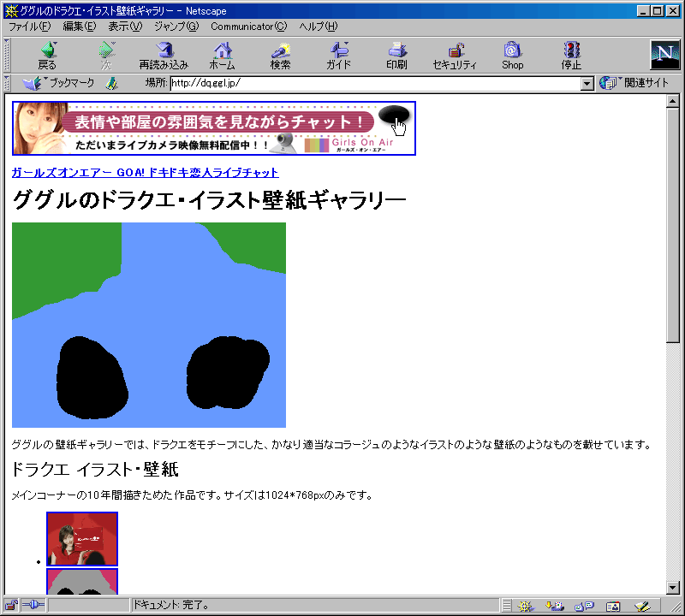The height and width of the screenshot is (616, 685).
Task: Click the large blue slime illustration
Action: tap(149, 325)
